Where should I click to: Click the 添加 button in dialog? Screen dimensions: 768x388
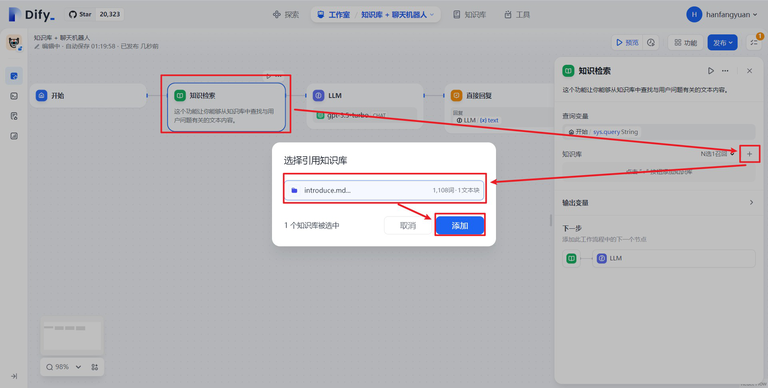(x=460, y=225)
